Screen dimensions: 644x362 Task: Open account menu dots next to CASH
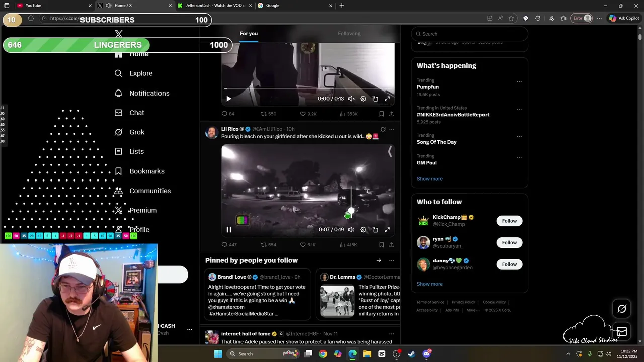(x=190, y=330)
